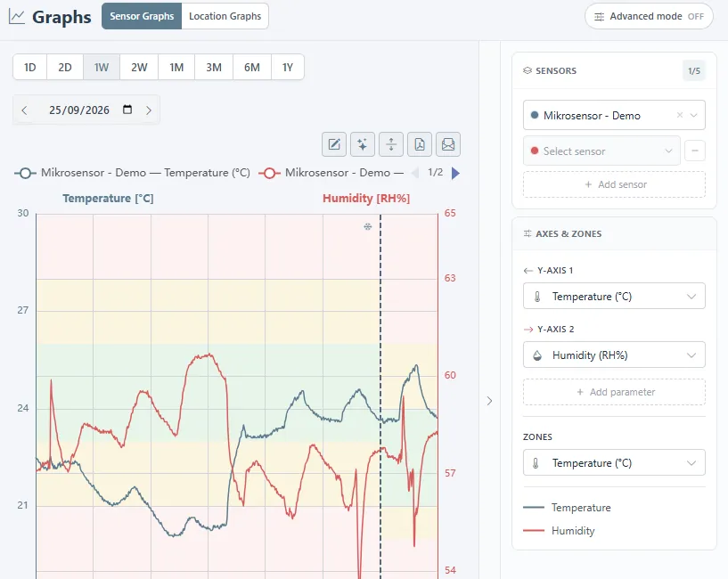Toggle Temperature line in Zones legend

[567, 508]
